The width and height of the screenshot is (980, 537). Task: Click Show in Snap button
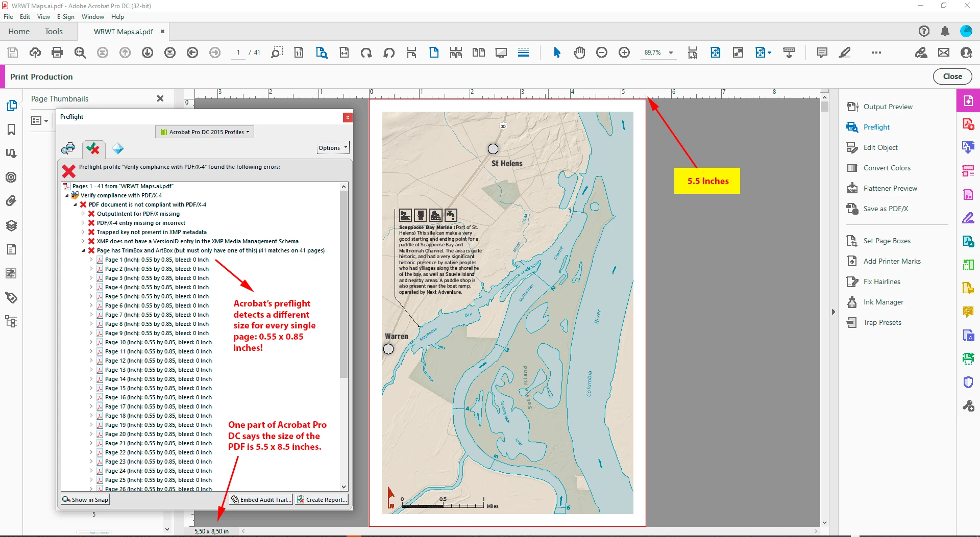point(85,500)
